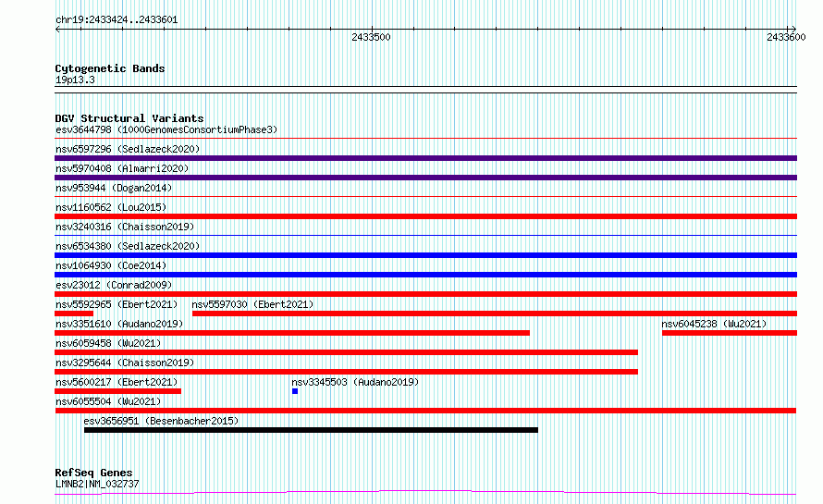This screenshot has width=823, height=504.
Task: Open variant nsv5600217 (Ebert2021) label
Action: click(117, 382)
